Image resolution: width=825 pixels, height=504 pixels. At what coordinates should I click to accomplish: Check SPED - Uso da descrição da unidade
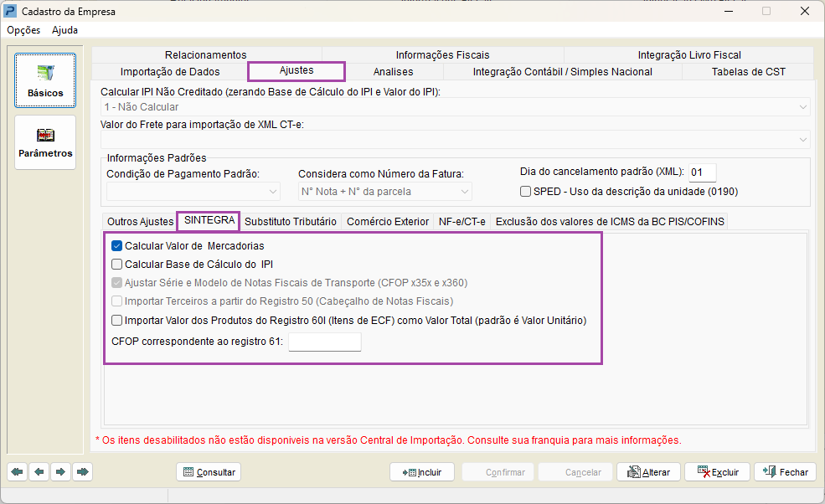click(526, 192)
